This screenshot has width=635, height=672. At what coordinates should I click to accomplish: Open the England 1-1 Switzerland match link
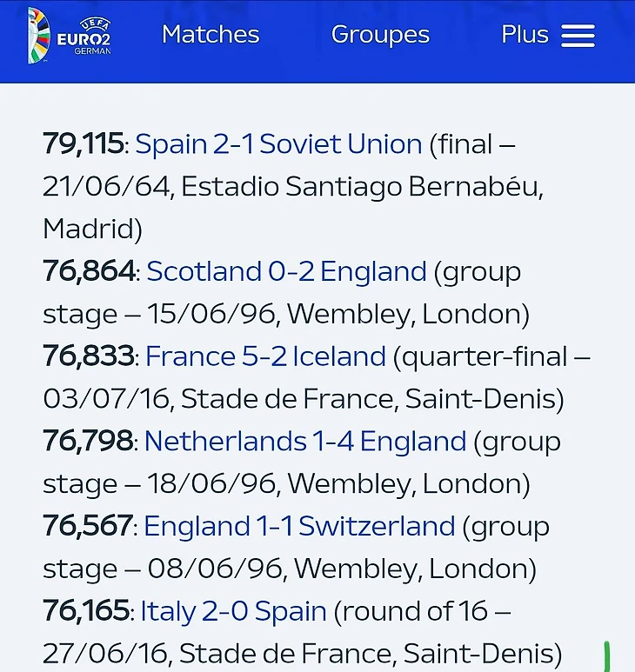point(299,526)
